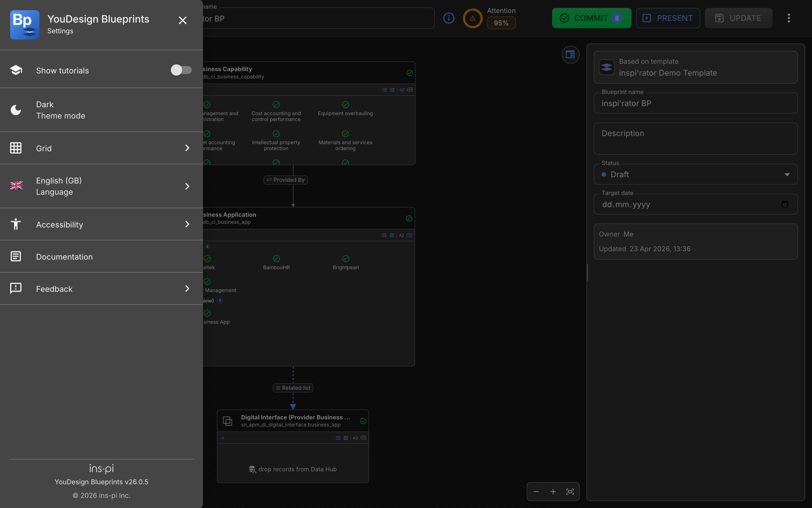The height and width of the screenshot is (508, 812).
Task: Click the PRESENT button
Action: (x=668, y=18)
